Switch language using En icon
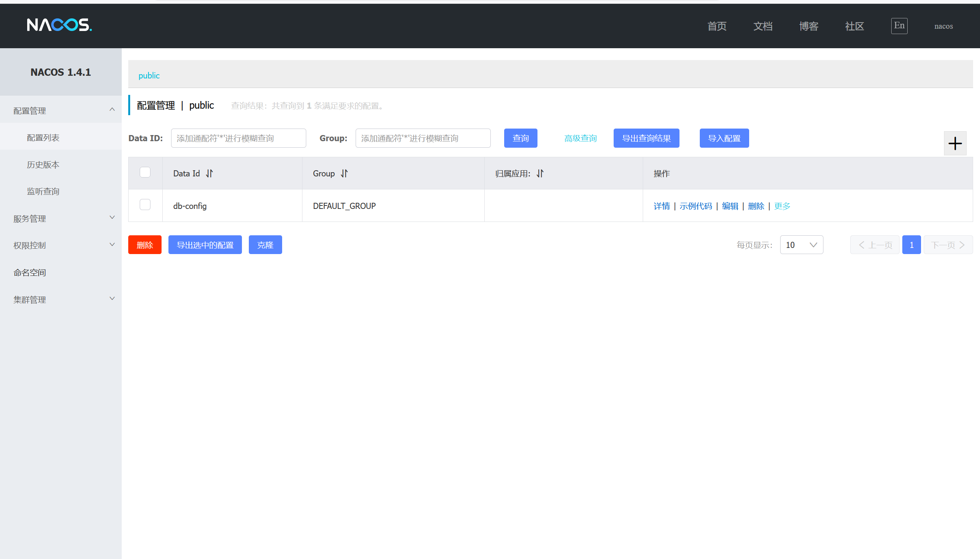This screenshot has width=980, height=559. tap(898, 26)
